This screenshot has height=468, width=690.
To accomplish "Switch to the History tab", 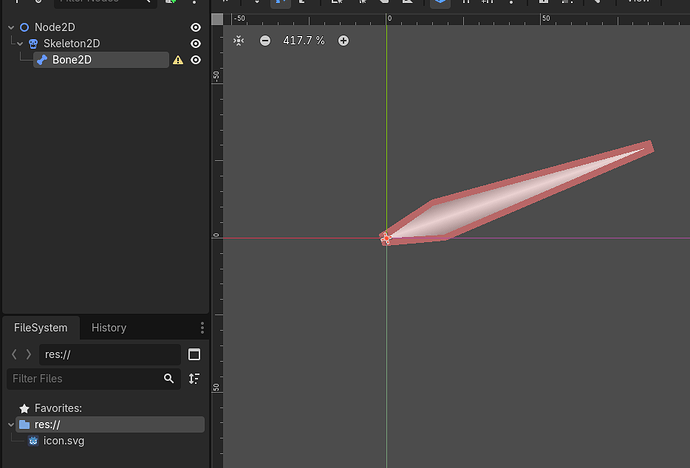I will 109,328.
